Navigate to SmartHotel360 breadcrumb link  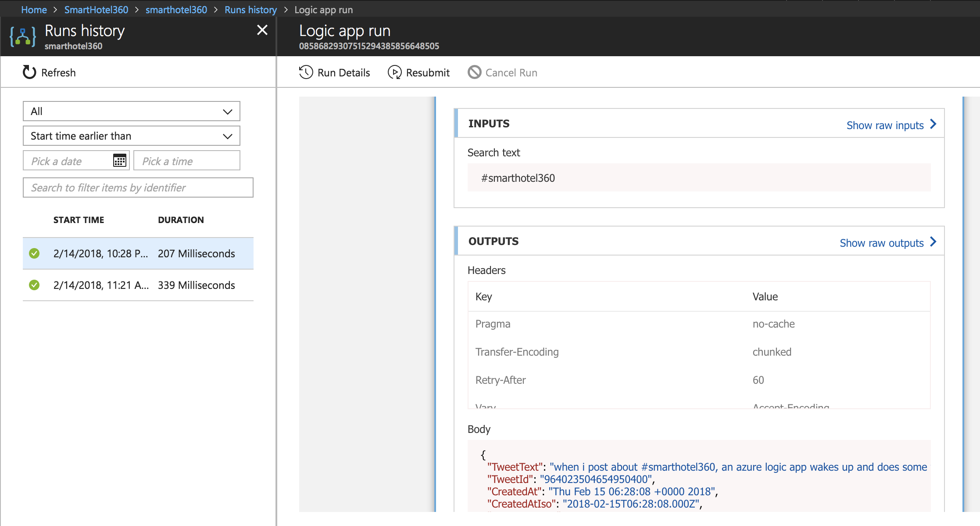(96, 10)
